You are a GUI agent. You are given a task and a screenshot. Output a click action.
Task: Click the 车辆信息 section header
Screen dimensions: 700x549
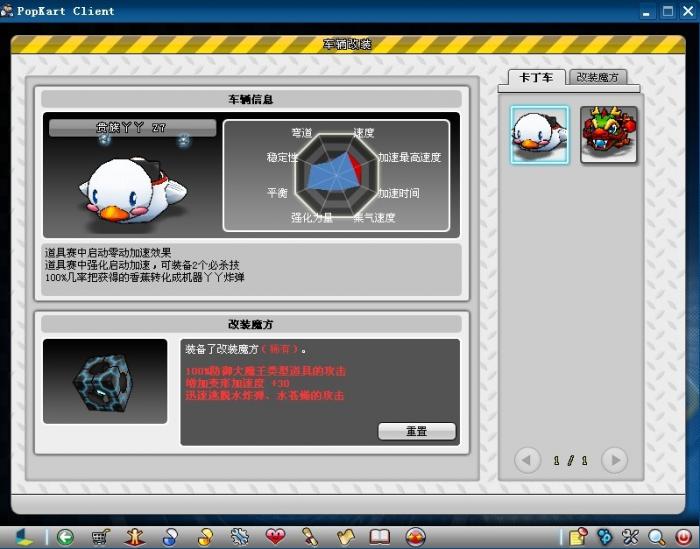(x=251, y=99)
